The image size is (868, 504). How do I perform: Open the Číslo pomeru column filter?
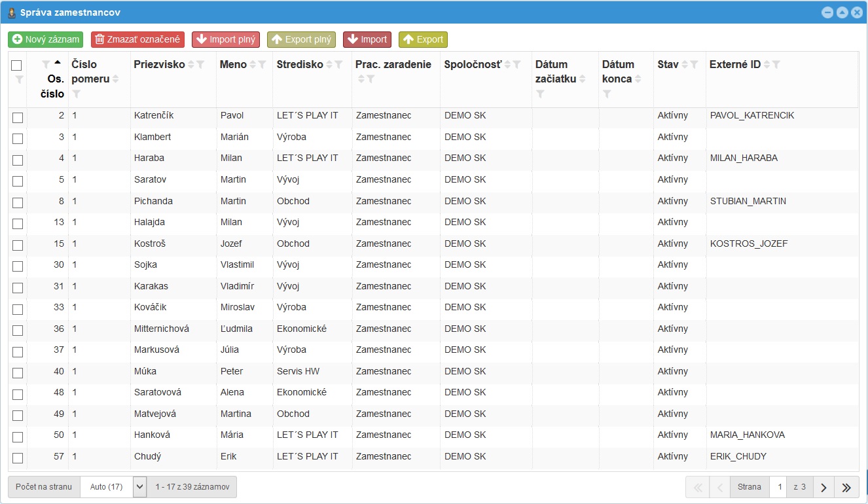coord(77,94)
